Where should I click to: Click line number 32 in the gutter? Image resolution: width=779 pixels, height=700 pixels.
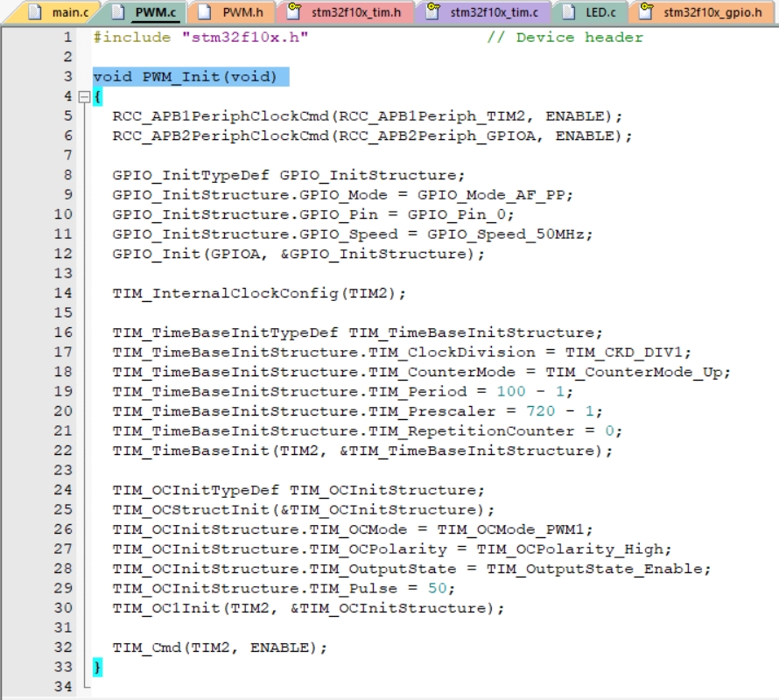coord(63,647)
